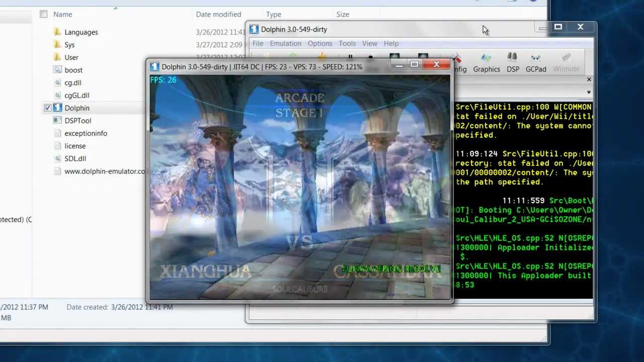Click the 3/27/2012 2:09 date of Sys
The width and height of the screenshot is (644, 362).
click(x=219, y=45)
